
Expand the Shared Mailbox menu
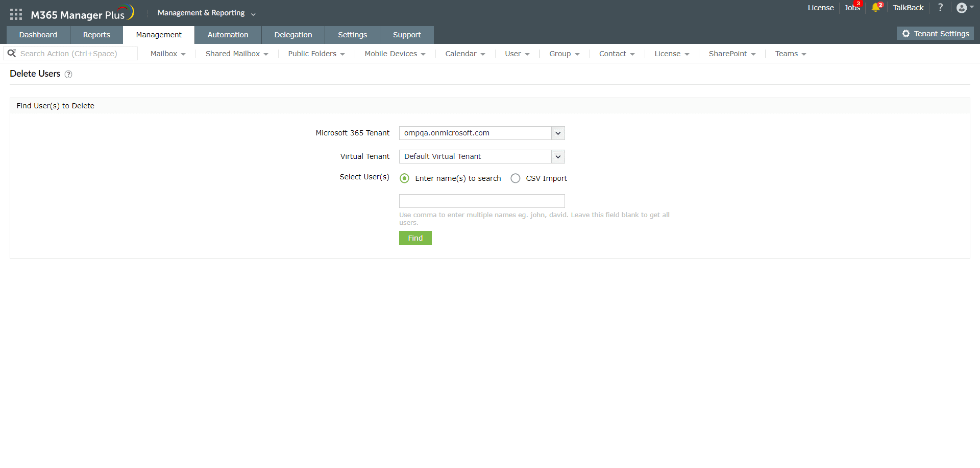[x=237, y=54]
